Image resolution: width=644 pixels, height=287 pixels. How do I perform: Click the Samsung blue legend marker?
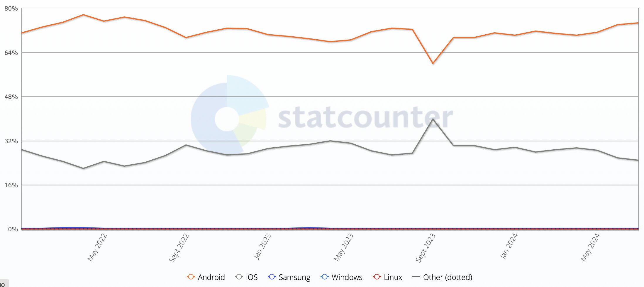pos(272,277)
